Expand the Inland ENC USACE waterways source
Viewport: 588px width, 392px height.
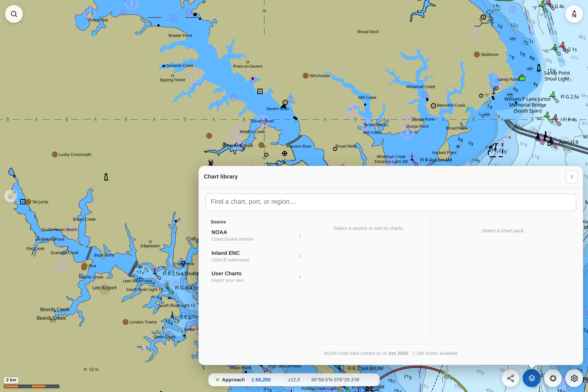click(x=256, y=256)
